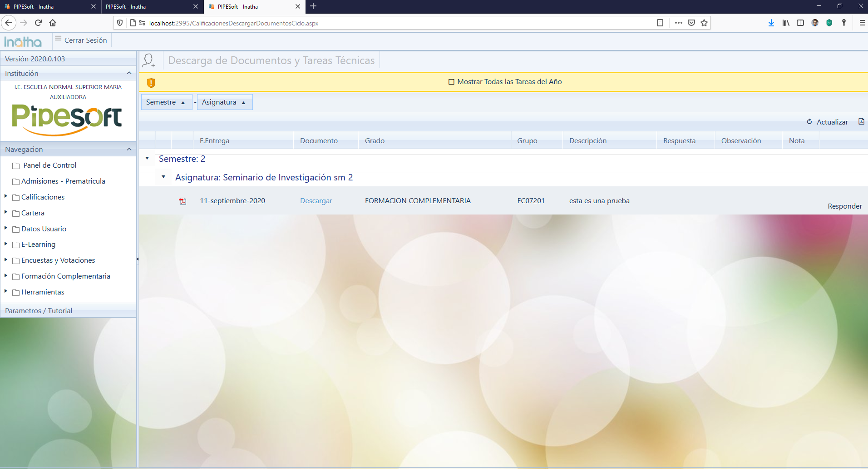
Task: Open page actions three-dot menu
Action: (x=678, y=23)
